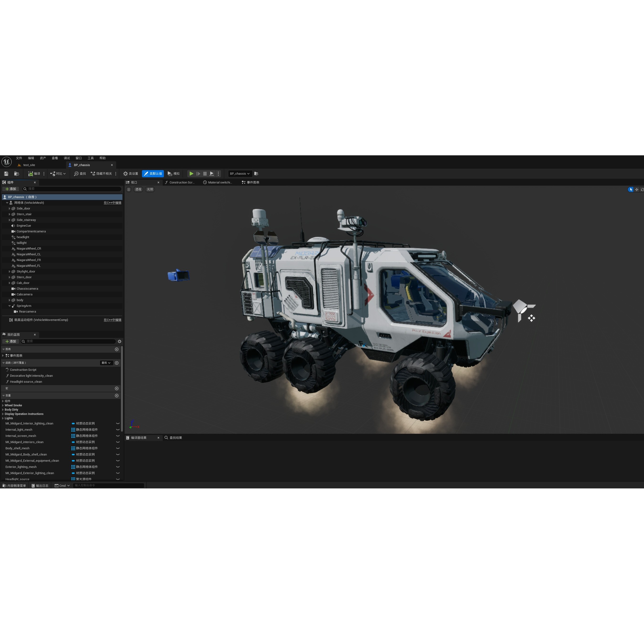Toggle visibility eye for MI_Midgard_interiors_clean
Viewport: 644px width, 644px height.
(x=118, y=442)
